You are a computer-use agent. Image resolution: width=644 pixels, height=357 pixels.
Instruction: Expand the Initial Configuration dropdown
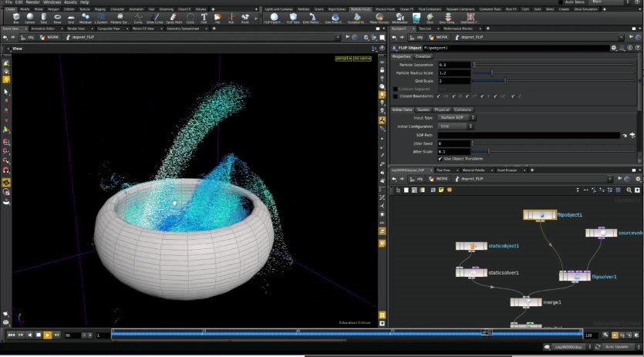(455, 126)
